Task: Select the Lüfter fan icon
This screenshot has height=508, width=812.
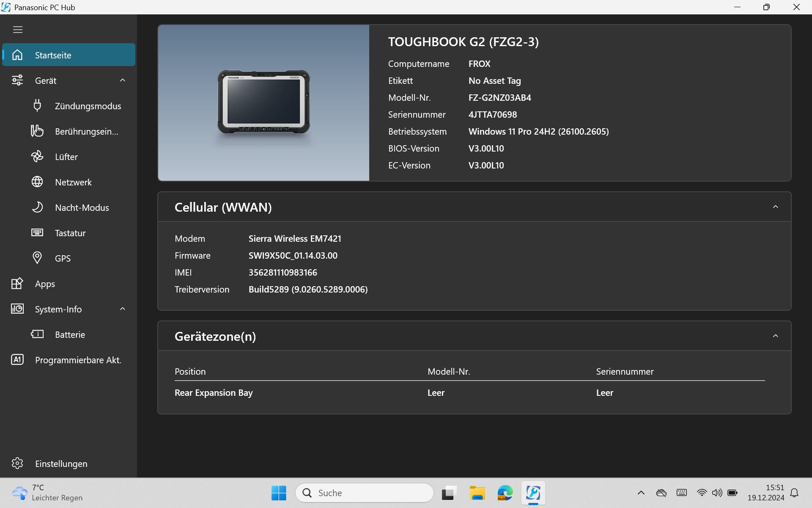Action: 37,156
